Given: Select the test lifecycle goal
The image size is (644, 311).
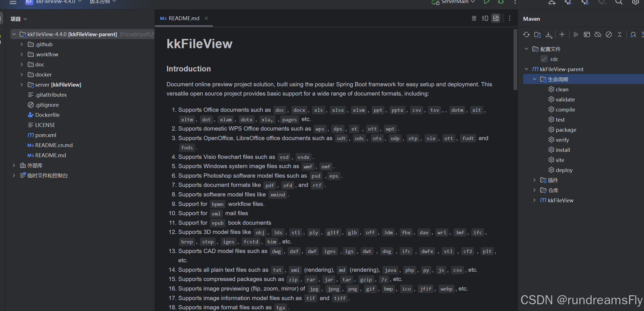Looking at the screenshot, I should (557, 120).
